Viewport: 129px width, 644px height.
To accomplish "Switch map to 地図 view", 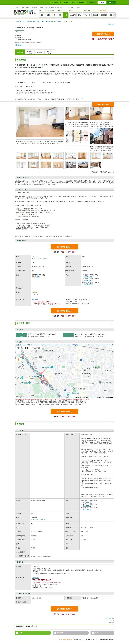I will [26, 348].
